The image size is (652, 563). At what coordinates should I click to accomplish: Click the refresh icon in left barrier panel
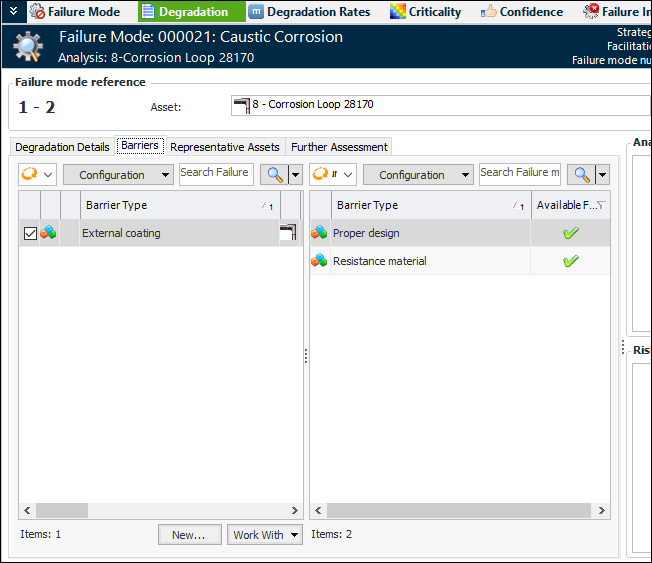[30, 174]
